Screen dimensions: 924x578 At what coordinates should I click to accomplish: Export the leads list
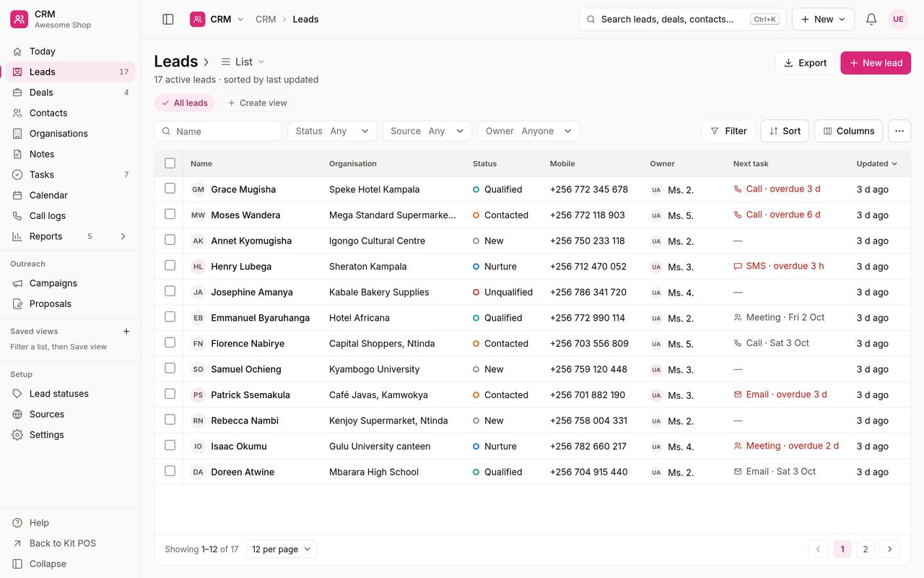click(x=805, y=63)
